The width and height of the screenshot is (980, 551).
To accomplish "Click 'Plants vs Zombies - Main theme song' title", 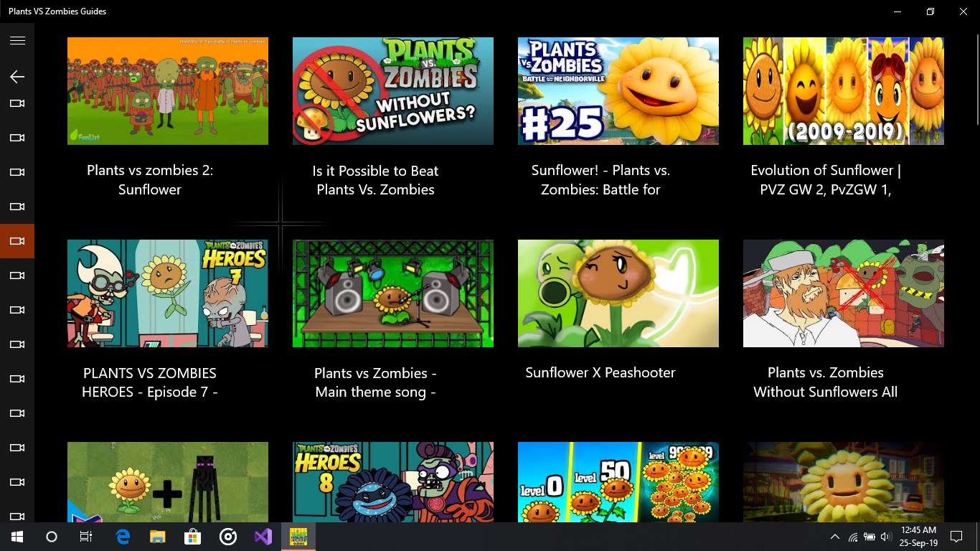I will point(375,382).
